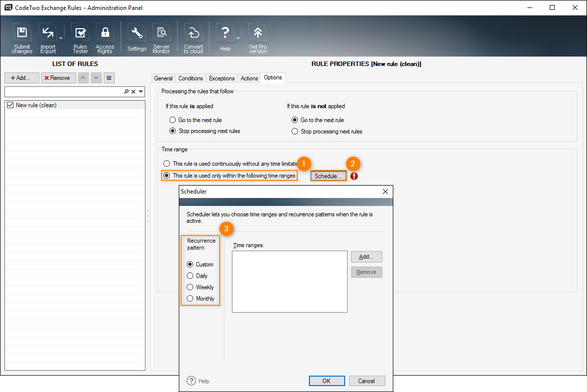This screenshot has width=587, height=392.
Task: Click Get Pro version icon
Action: (x=258, y=39)
